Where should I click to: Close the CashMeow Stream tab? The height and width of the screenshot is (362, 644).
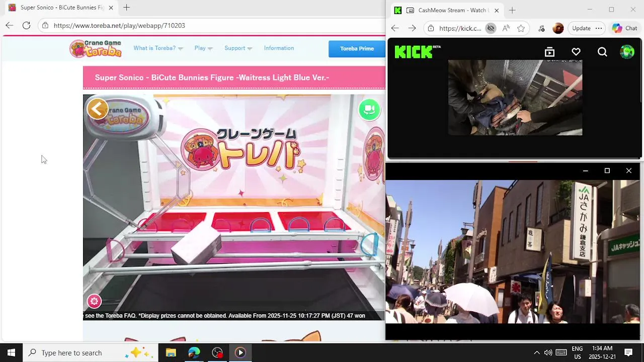point(497,10)
